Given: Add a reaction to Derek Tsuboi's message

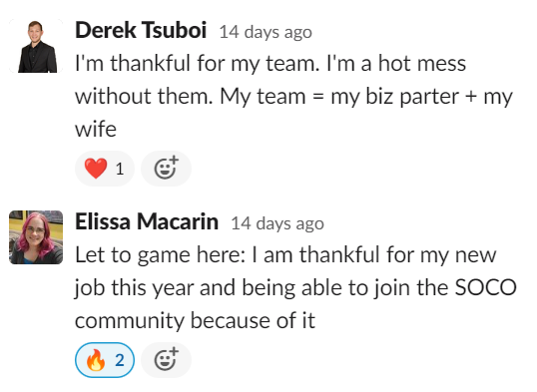Looking at the screenshot, I should (166, 169).
